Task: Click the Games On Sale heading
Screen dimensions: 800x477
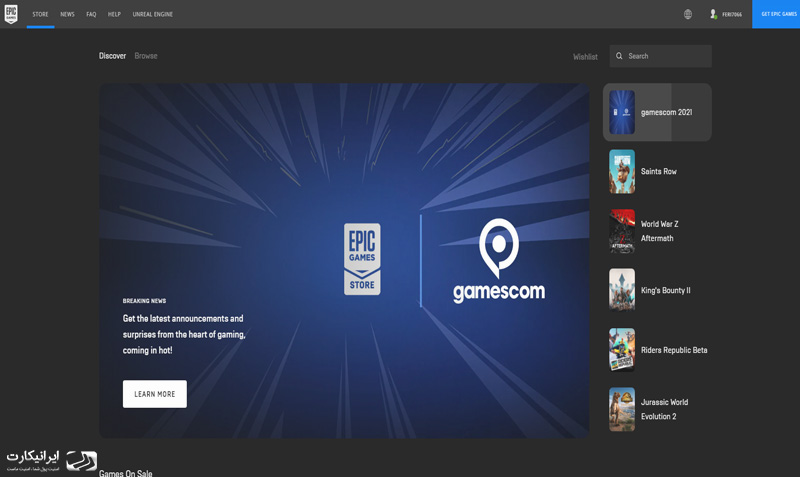Action: tap(126, 473)
